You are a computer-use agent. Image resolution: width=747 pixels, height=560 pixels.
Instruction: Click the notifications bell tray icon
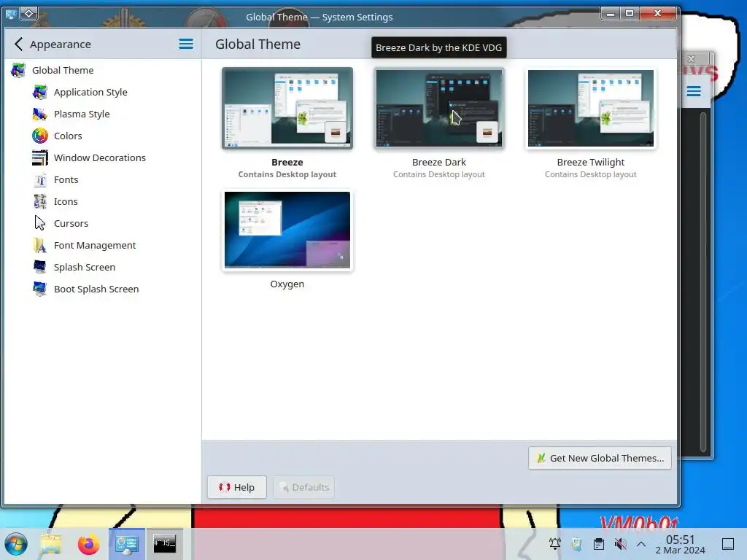pyautogui.click(x=555, y=544)
